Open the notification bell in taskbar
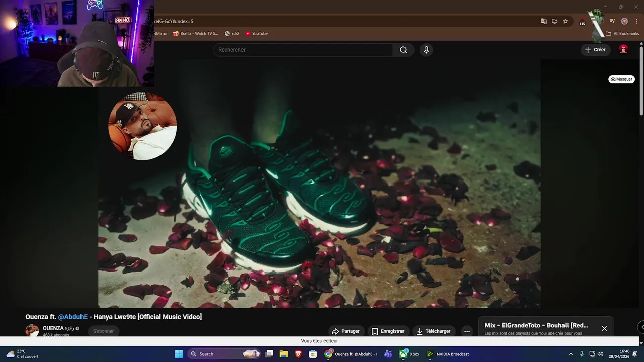This screenshot has height=362, width=644. tap(635, 354)
